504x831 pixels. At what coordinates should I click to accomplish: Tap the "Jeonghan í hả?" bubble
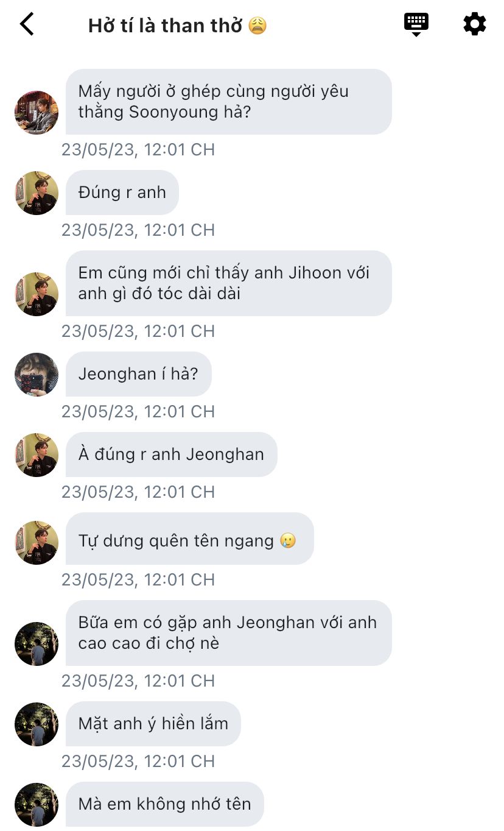[139, 374]
